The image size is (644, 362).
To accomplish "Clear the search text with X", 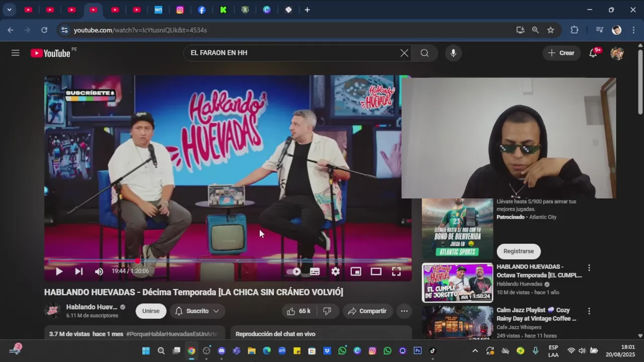I will pyautogui.click(x=404, y=53).
